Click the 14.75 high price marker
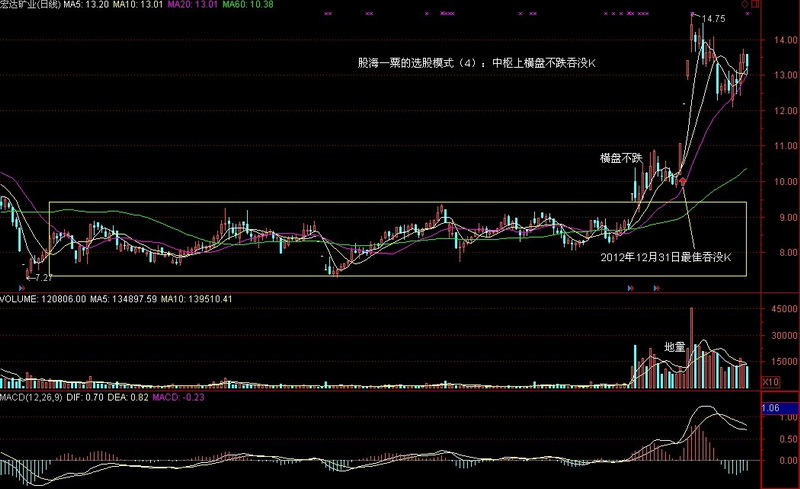The width and height of the screenshot is (800, 489). point(712,19)
